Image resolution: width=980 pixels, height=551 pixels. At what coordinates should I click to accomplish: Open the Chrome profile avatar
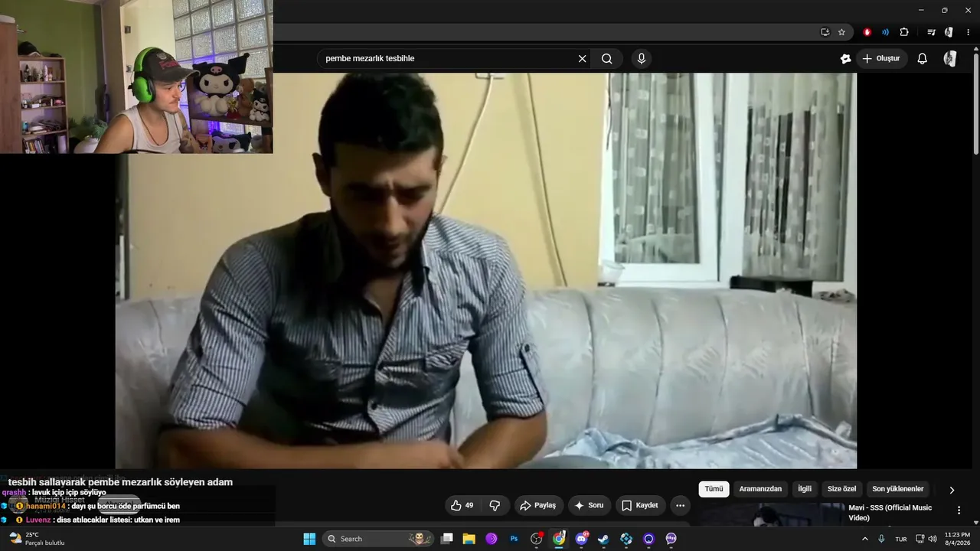coord(949,32)
